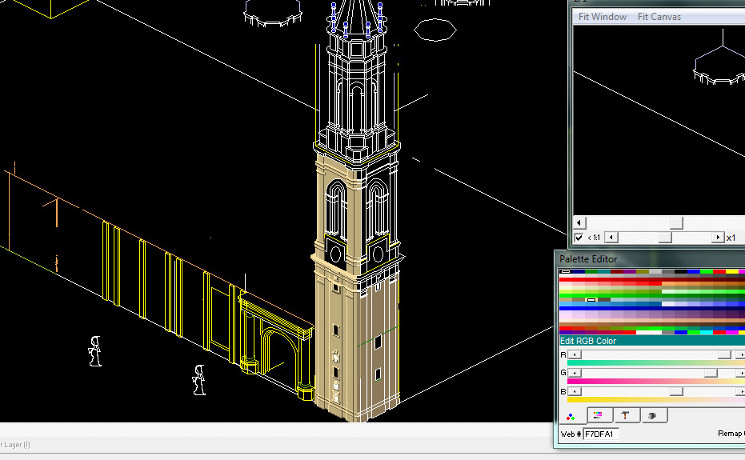The height and width of the screenshot is (460, 745).
Task: Click the leftmost white human figure on canvas
Action: pyautogui.click(x=95, y=351)
